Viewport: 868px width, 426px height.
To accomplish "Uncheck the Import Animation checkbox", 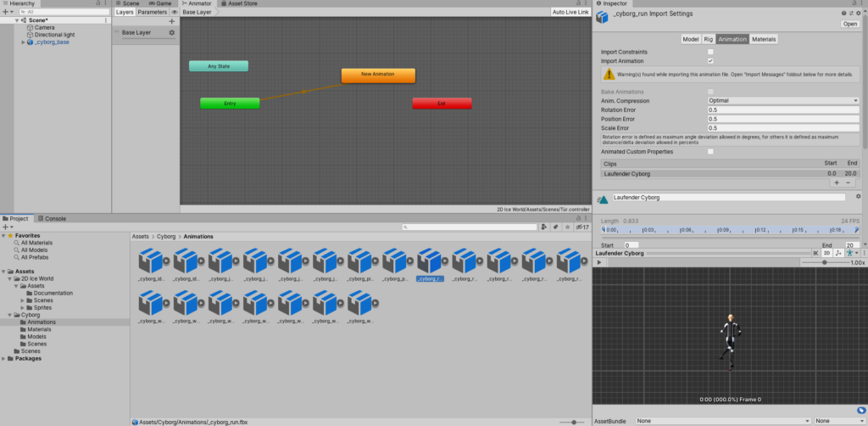I will pyautogui.click(x=710, y=61).
